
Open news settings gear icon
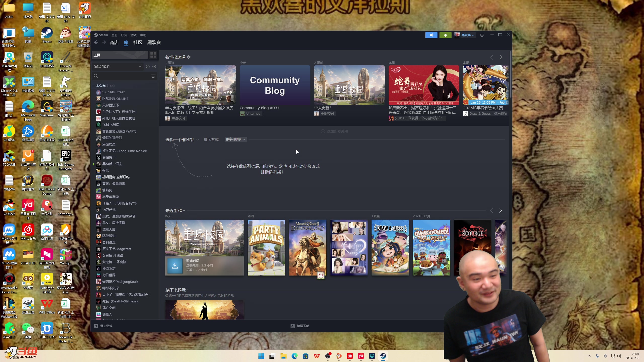click(x=189, y=57)
